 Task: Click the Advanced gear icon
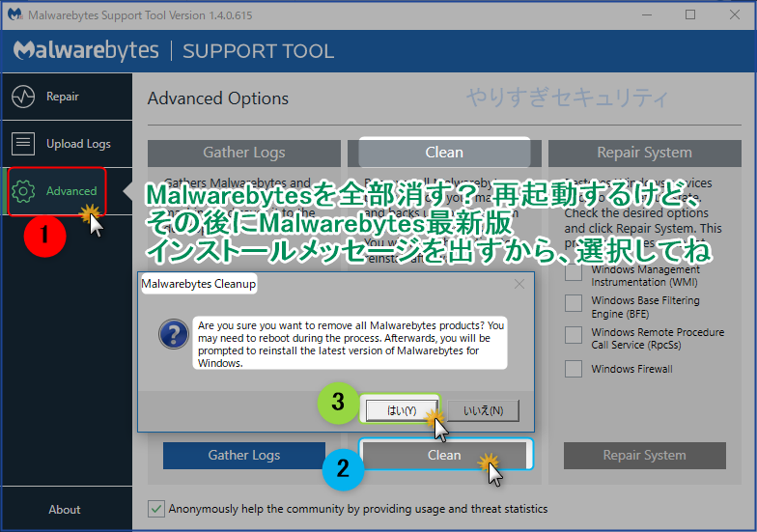[x=23, y=191]
